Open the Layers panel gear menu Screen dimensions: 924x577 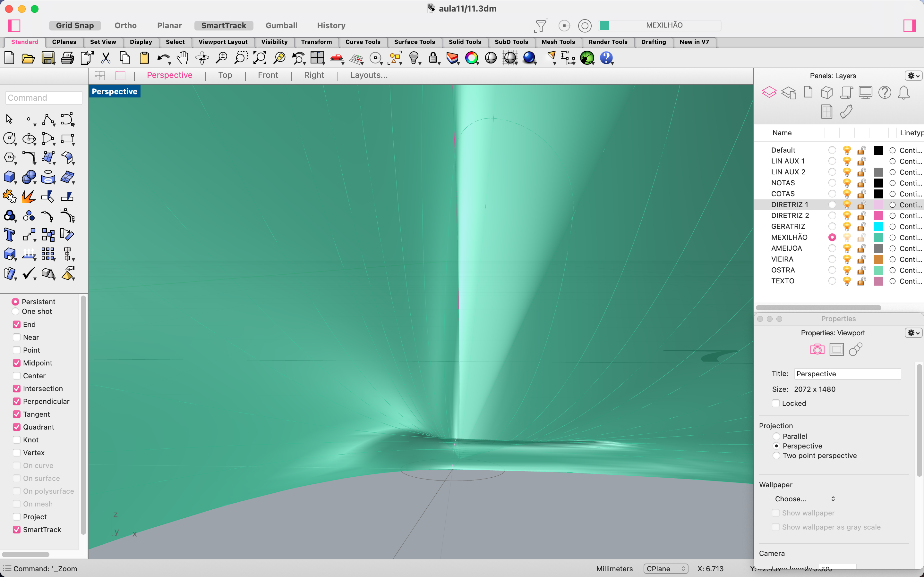(x=913, y=76)
